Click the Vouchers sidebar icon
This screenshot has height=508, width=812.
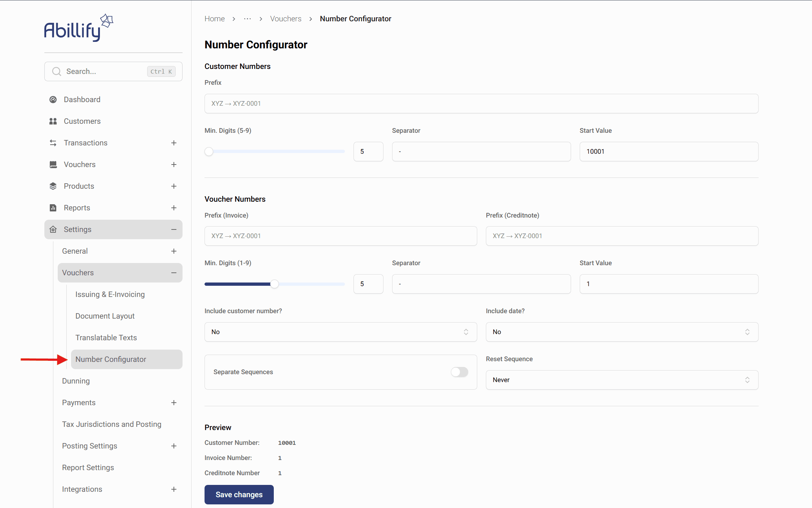tap(53, 165)
